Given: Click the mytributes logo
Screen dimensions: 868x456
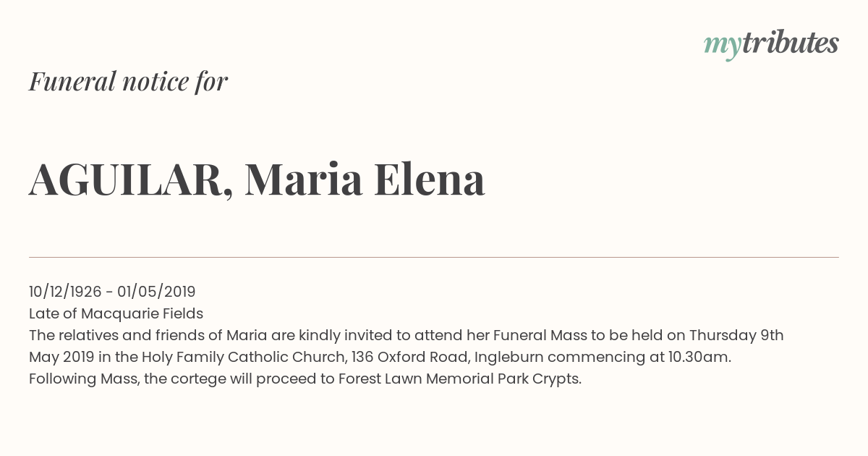Looking at the screenshot, I should (x=771, y=44).
